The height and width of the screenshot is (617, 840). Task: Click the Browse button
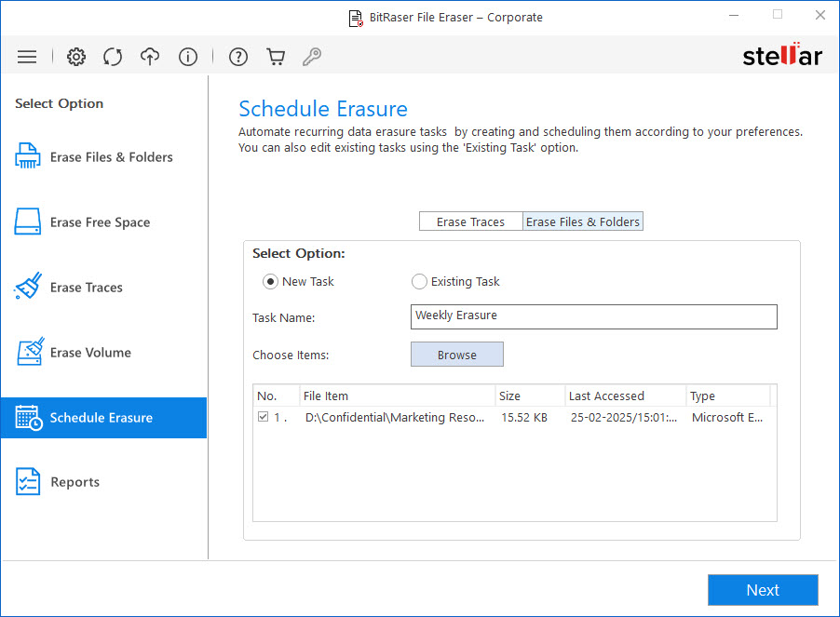click(457, 355)
